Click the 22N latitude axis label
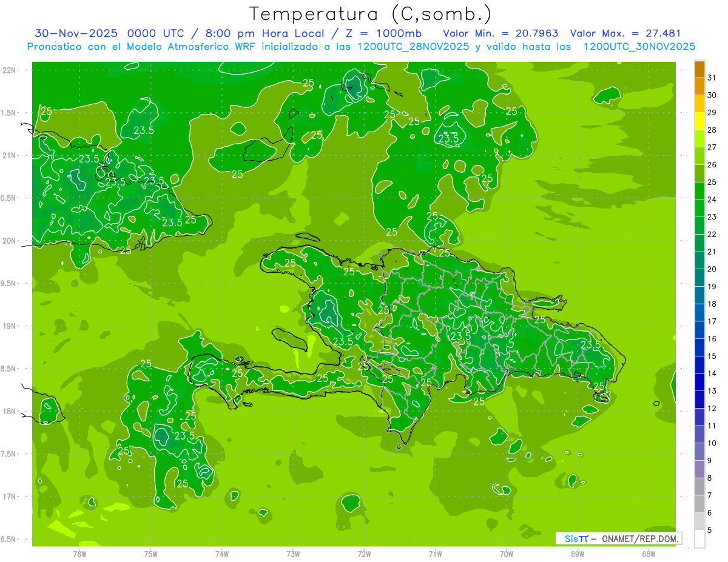This screenshot has width=728, height=562. coord(8,70)
